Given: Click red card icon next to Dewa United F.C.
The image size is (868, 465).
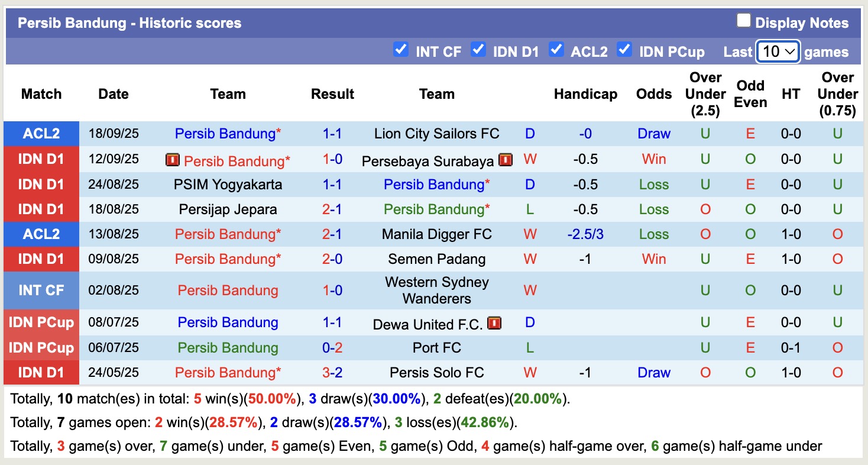Looking at the screenshot, I should point(494,323).
